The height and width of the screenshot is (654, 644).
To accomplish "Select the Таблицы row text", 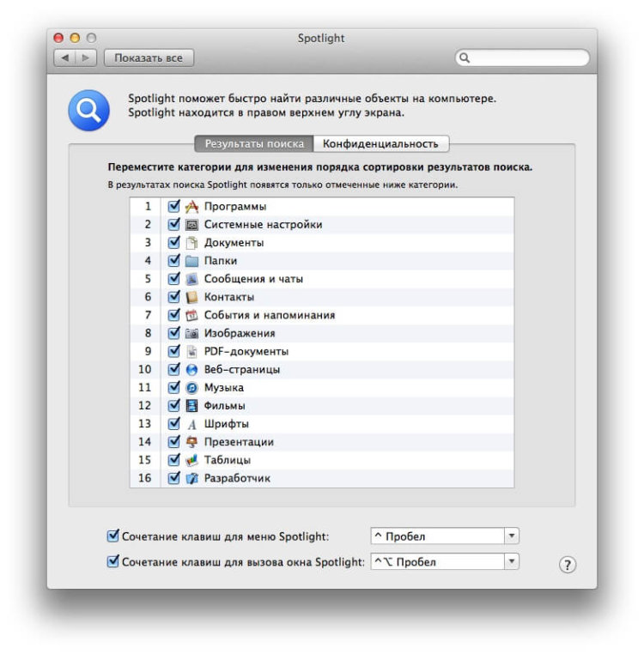I will click(x=228, y=460).
